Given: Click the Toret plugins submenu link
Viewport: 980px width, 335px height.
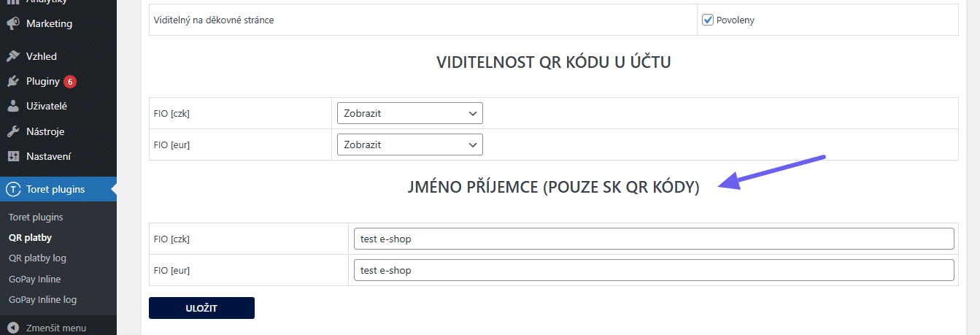Looking at the screenshot, I should pyautogui.click(x=36, y=217).
